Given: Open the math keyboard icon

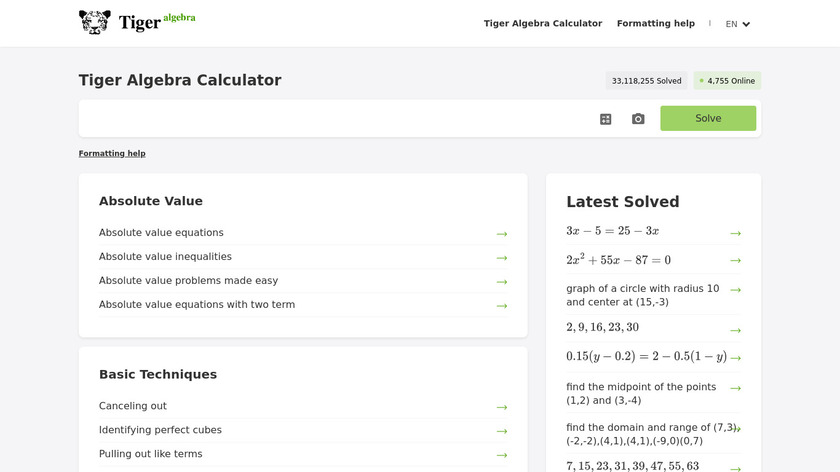Looking at the screenshot, I should point(605,119).
